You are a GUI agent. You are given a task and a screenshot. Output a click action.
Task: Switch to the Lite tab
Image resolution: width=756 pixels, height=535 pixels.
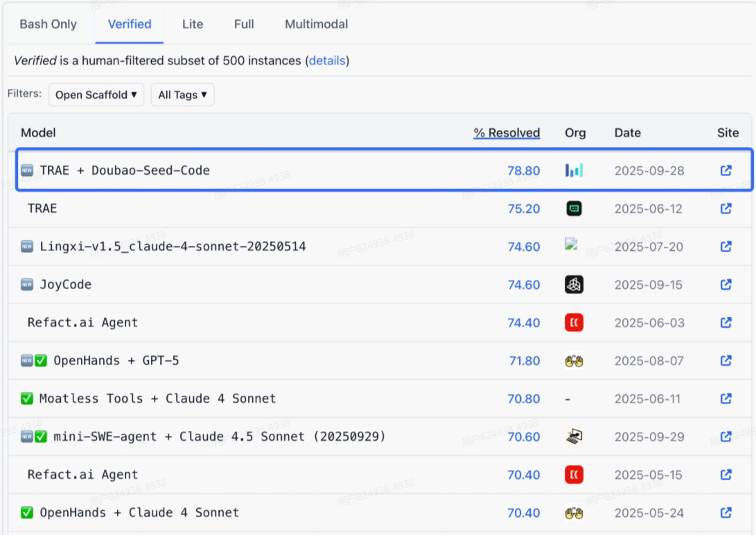(x=192, y=24)
